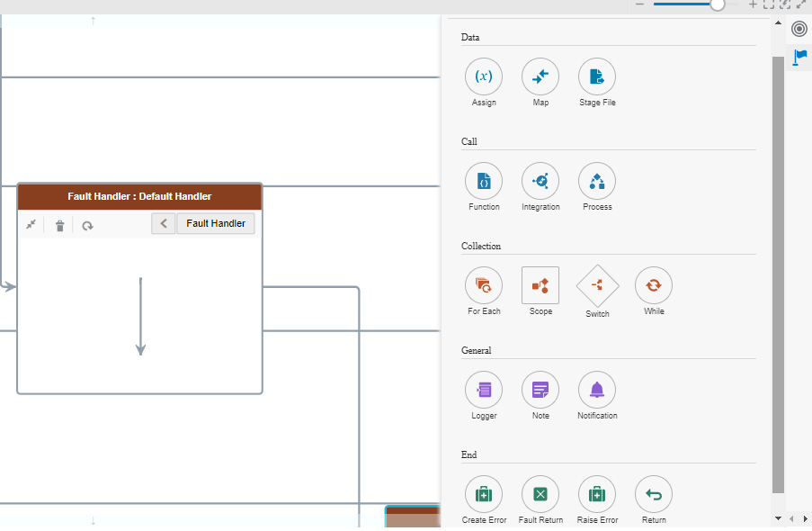Choose the Stage File action
Viewport: 812px width, 531px height.
click(597, 77)
